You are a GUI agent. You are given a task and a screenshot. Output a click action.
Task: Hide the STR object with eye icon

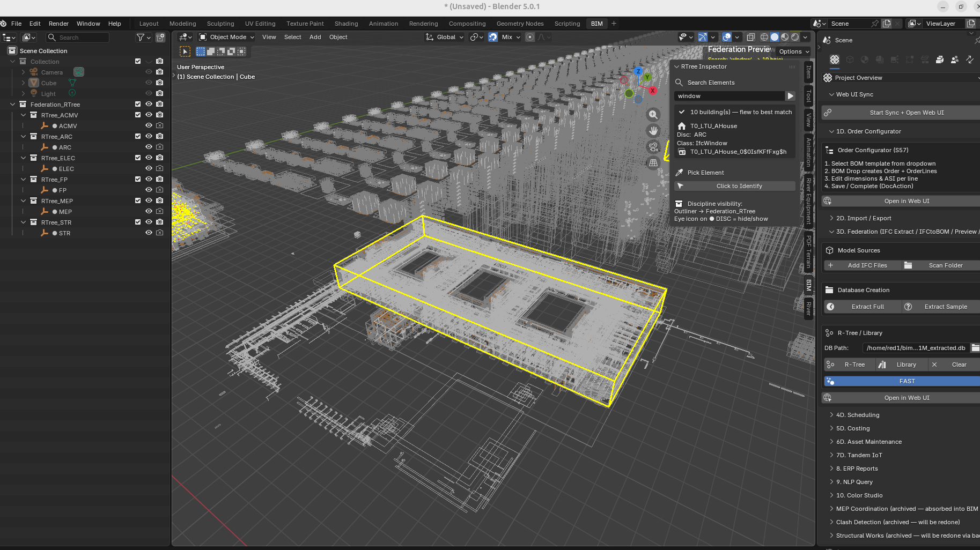click(x=149, y=233)
